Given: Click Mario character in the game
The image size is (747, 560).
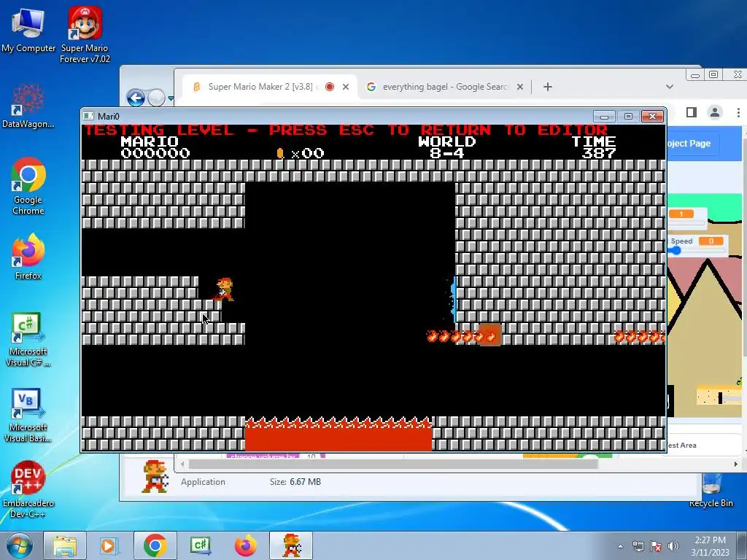Looking at the screenshot, I should pos(224,289).
